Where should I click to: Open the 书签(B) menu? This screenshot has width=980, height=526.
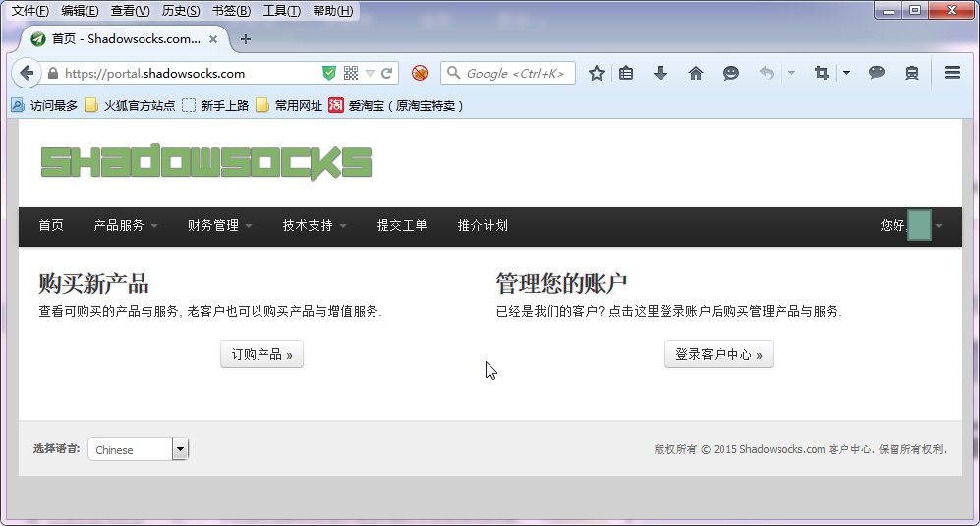pos(231,11)
